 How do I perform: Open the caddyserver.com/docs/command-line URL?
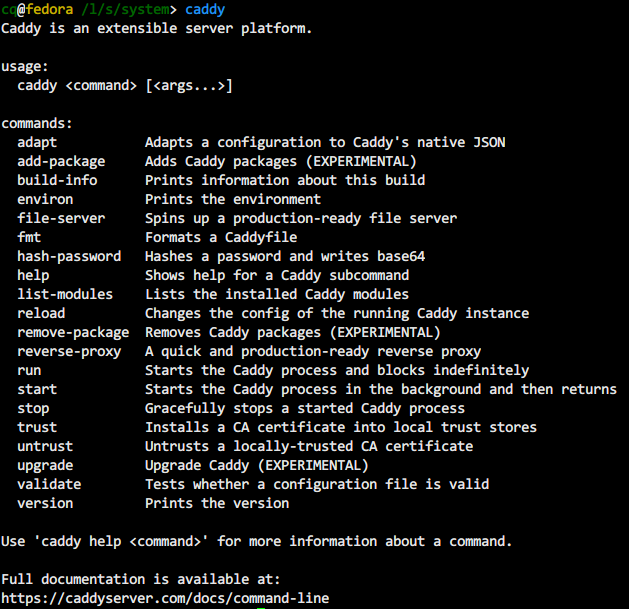[165, 598]
